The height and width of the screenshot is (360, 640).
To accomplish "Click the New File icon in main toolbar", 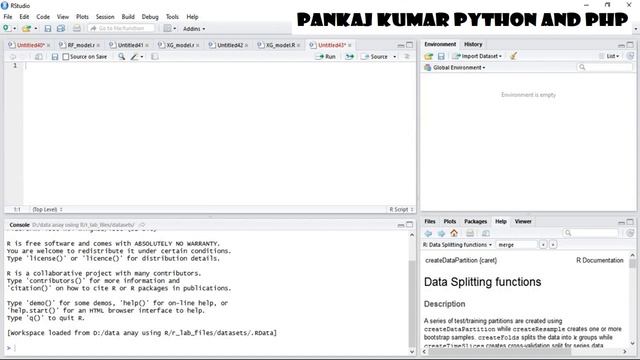I will tap(7, 28).
